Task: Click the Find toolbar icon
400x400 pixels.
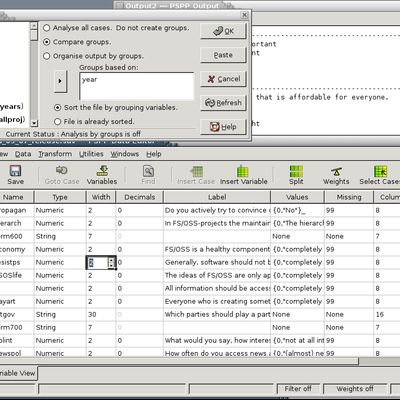Action: click(148, 175)
